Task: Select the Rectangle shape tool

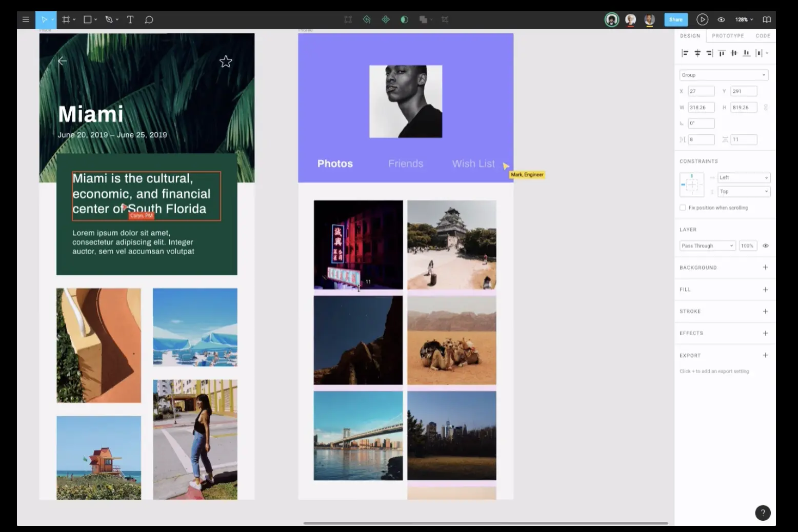Action: click(x=88, y=20)
